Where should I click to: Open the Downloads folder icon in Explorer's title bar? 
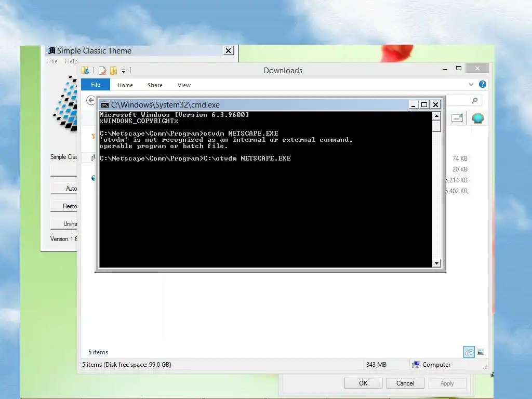(85, 70)
